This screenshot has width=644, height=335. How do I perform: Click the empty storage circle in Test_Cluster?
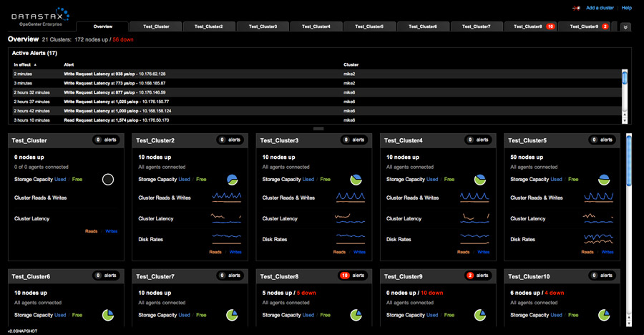pos(108,179)
